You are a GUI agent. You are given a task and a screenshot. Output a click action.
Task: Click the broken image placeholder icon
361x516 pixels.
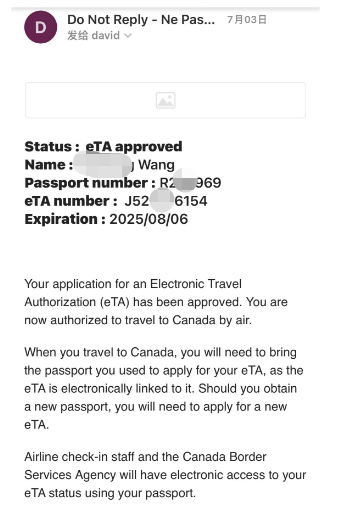(166, 100)
